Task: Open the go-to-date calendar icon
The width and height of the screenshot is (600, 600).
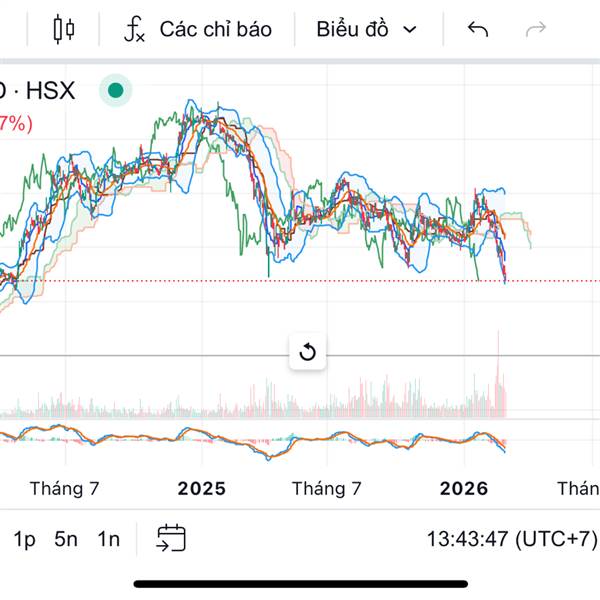Action: [x=171, y=538]
